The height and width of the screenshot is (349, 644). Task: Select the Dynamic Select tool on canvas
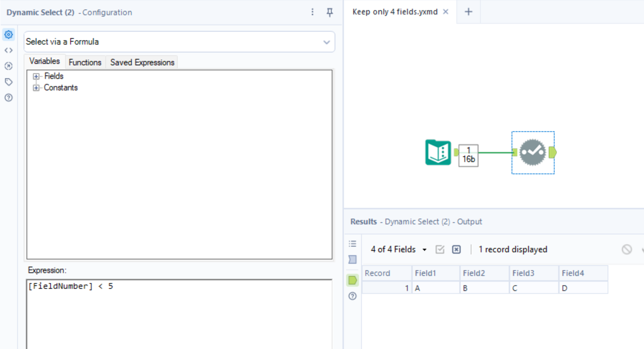click(533, 152)
